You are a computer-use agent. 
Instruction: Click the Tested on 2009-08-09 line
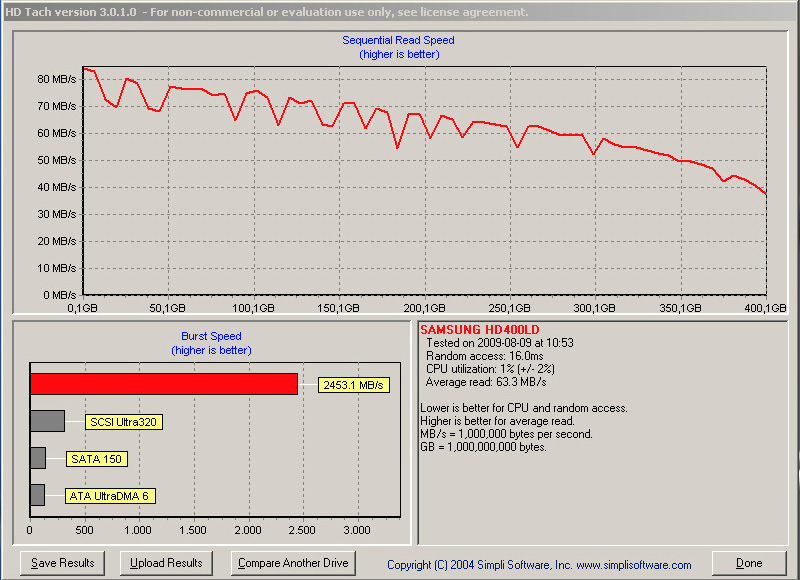point(499,343)
